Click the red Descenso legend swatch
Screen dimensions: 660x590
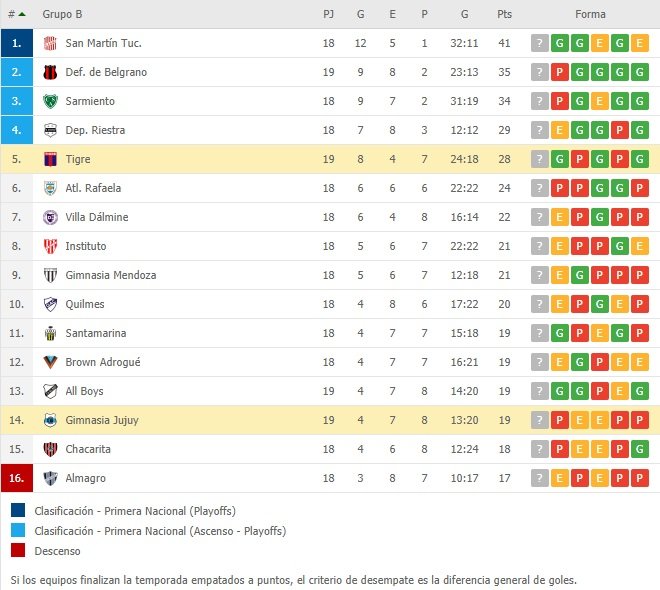click(18, 550)
